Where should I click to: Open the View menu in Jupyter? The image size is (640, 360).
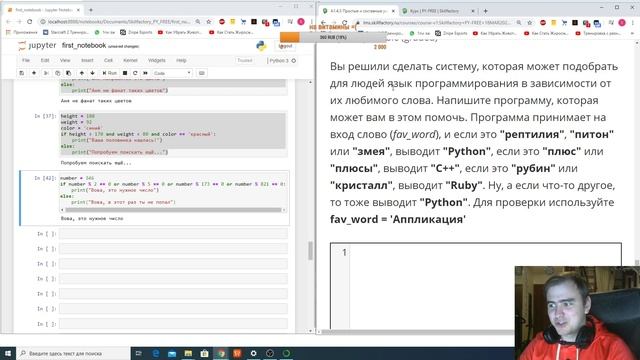pyautogui.click(x=65, y=60)
